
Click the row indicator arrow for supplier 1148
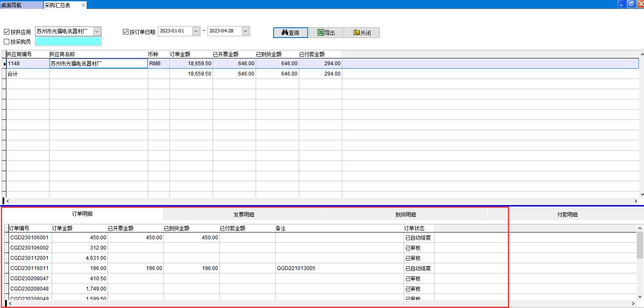[4, 64]
